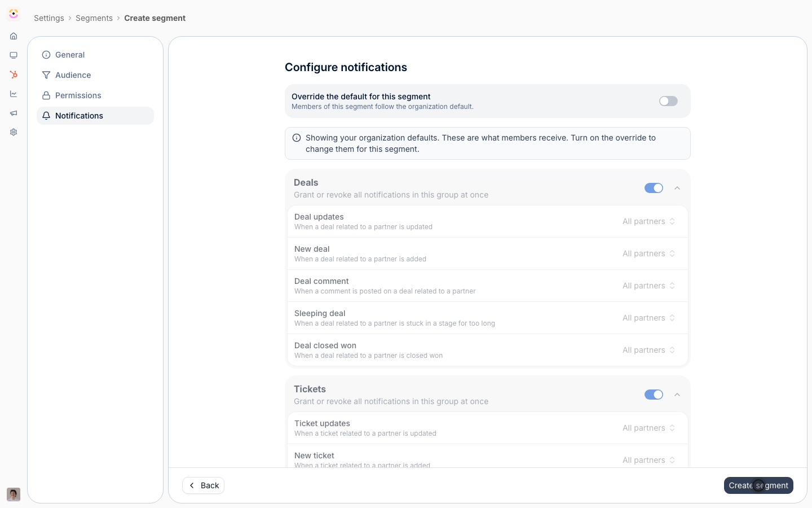Open the General settings section

click(95, 55)
